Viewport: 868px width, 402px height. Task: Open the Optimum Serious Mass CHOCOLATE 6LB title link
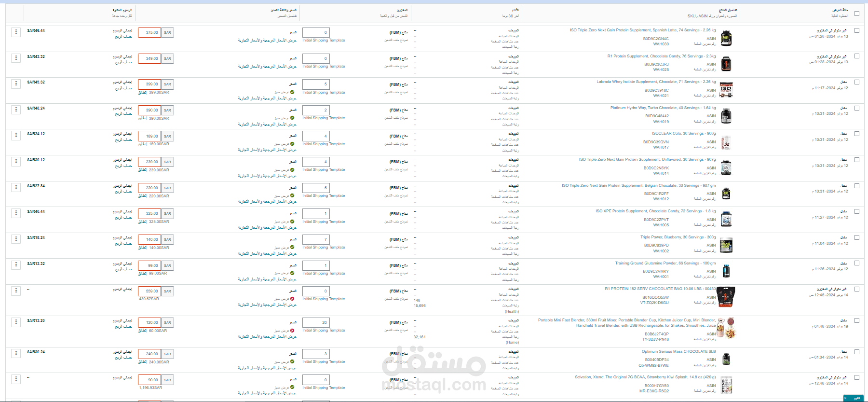(x=678, y=352)
